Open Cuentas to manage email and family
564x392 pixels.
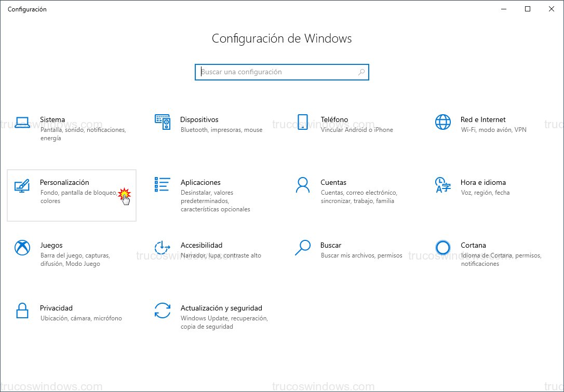pos(334,182)
